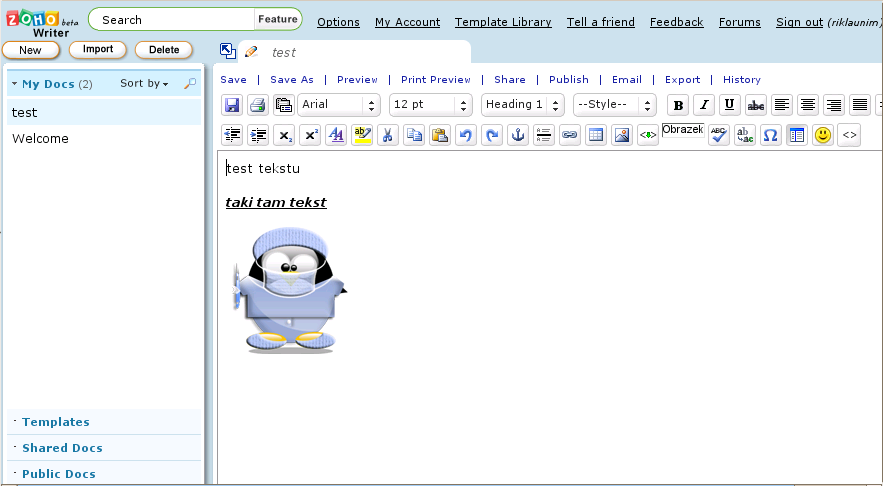Screen dimensions: 883x486
Task: Click the Save floppy disk icon
Action: [x=232, y=105]
